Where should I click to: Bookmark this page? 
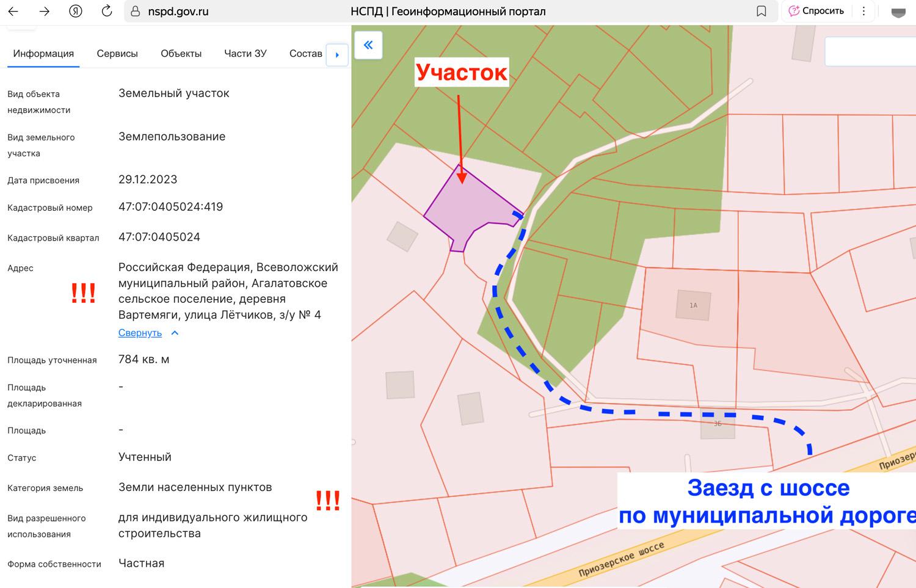pyautogui.click(x=761, y=12)
